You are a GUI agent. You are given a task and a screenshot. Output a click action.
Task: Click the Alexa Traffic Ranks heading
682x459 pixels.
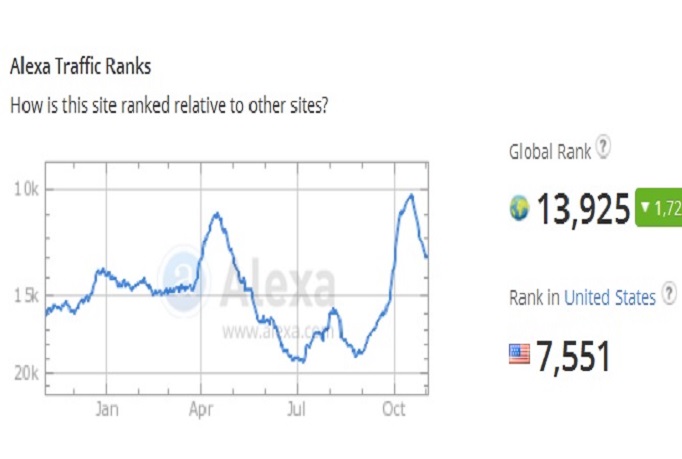(80, 68)
